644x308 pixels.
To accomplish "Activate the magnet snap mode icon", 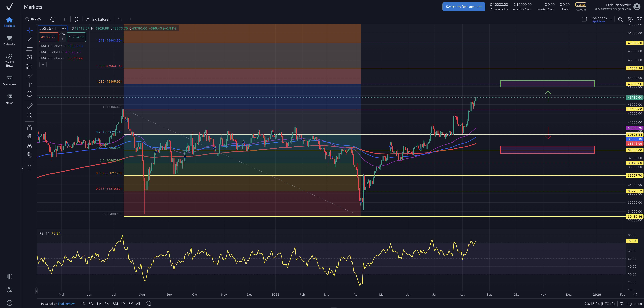I will point(30,128).
